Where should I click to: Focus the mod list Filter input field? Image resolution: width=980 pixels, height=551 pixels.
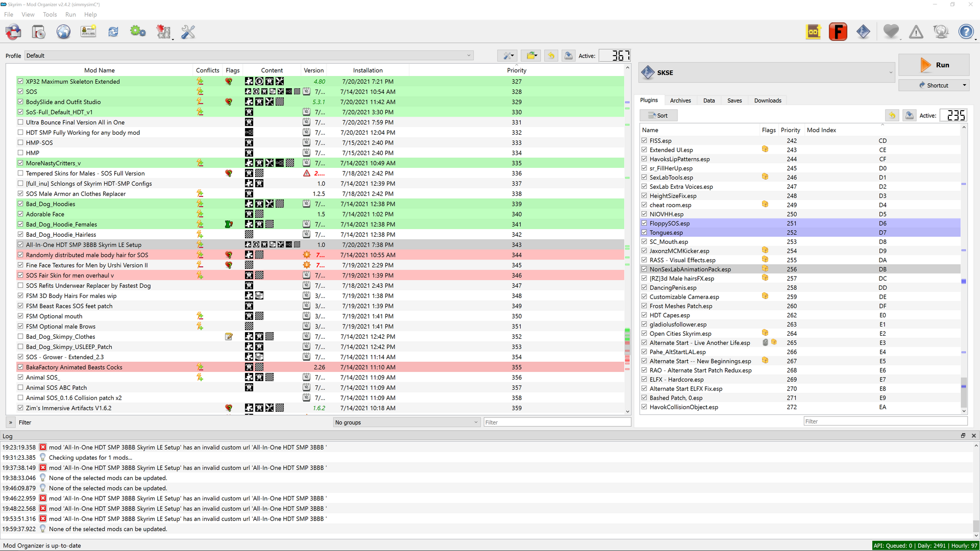pyautogui.click(x=557, y=422)
